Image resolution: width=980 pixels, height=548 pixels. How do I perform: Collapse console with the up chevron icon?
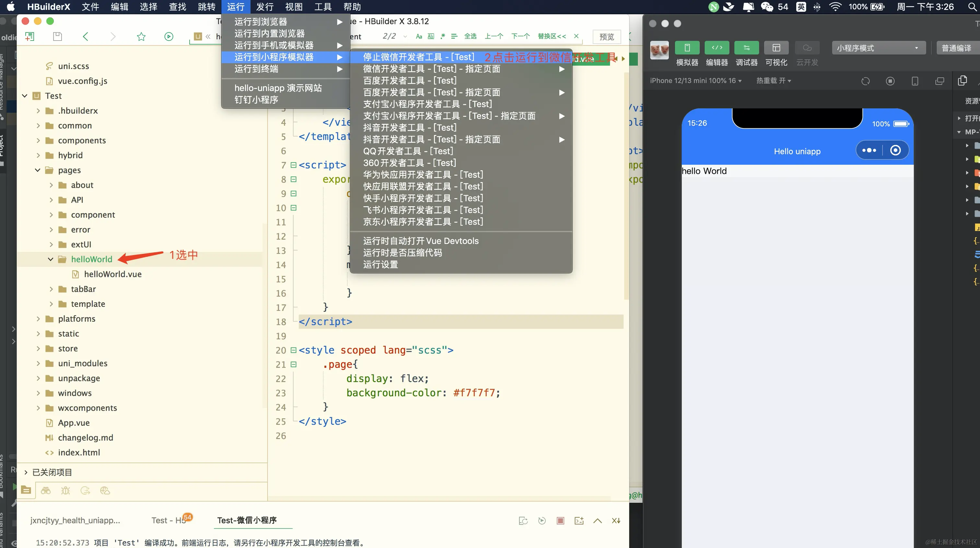(597, 521)
